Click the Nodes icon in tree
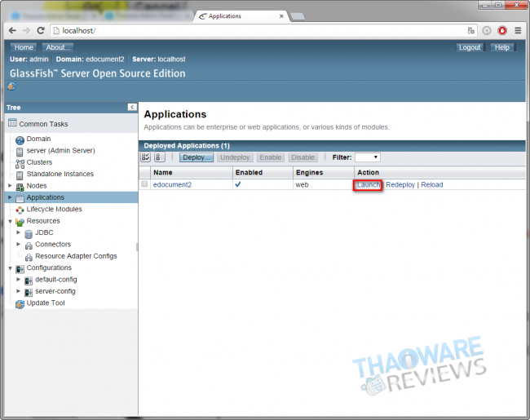The width and height of the screenshot is (530, 420). click(20, 187)
